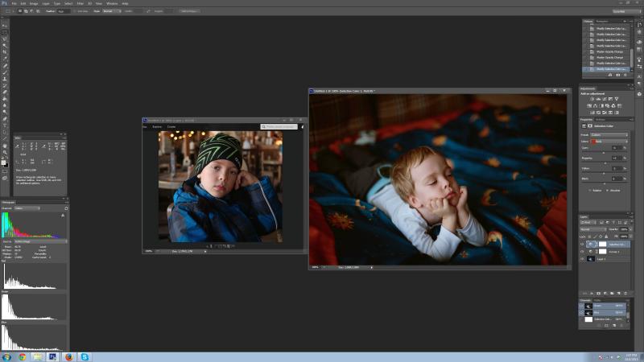Select the Hand tool

point(5,146)
